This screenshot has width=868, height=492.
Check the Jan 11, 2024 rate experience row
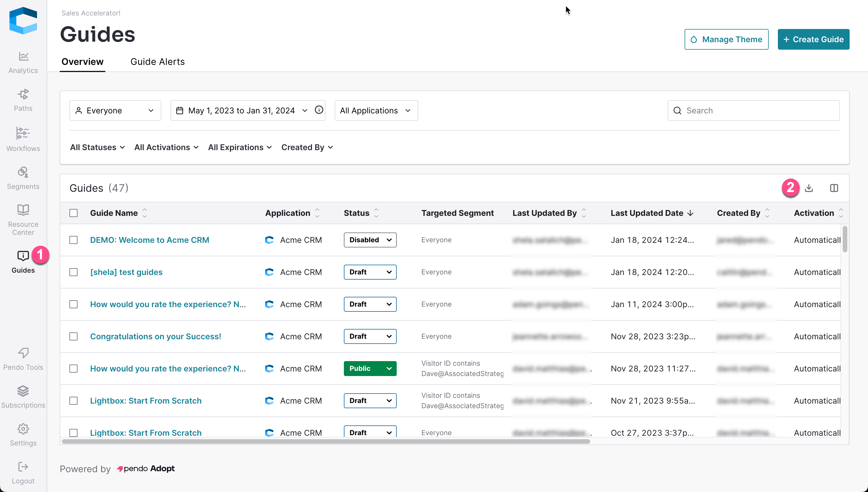73,304
